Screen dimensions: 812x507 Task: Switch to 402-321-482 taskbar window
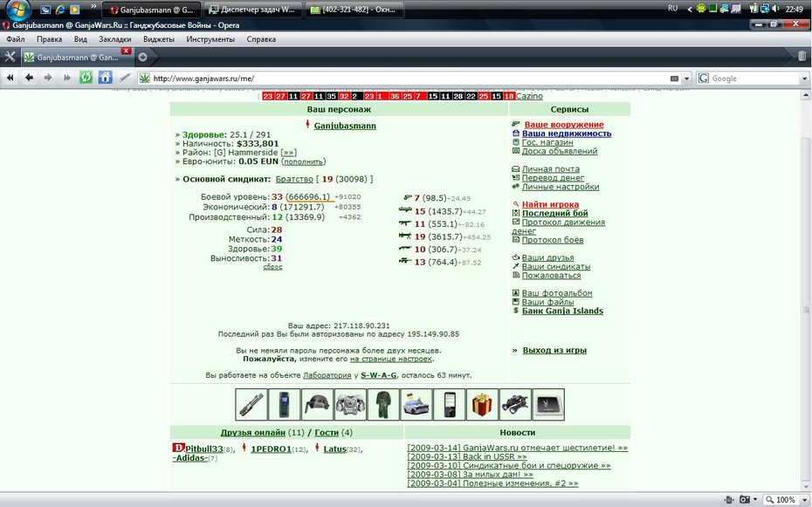354,10
